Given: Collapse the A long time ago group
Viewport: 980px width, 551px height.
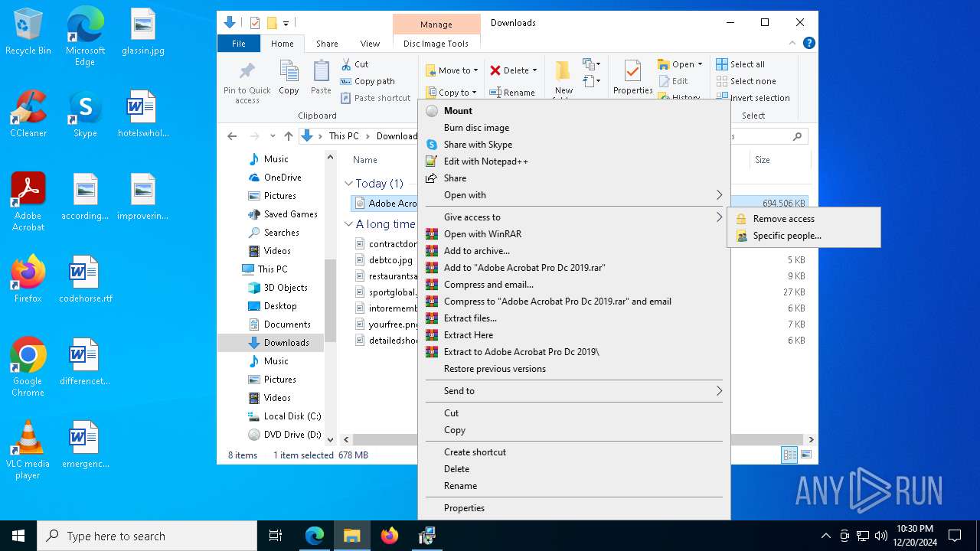Looking at the screenshot, I should 348,224.
